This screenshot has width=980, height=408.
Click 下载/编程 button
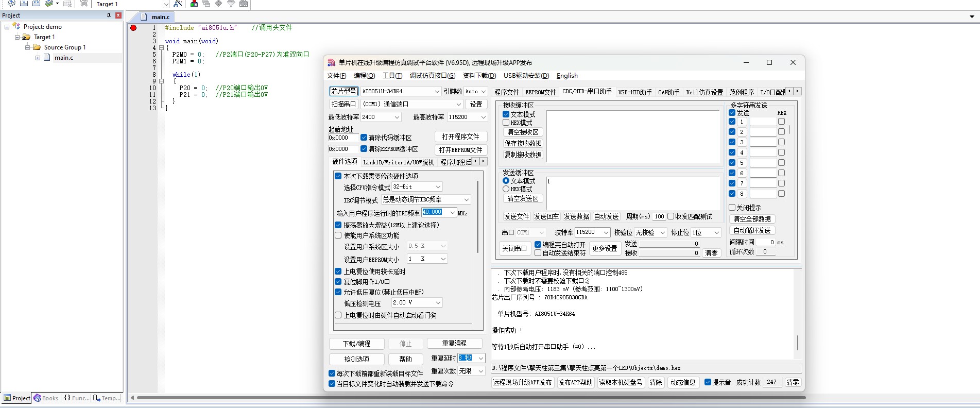(x=356, y=344)
